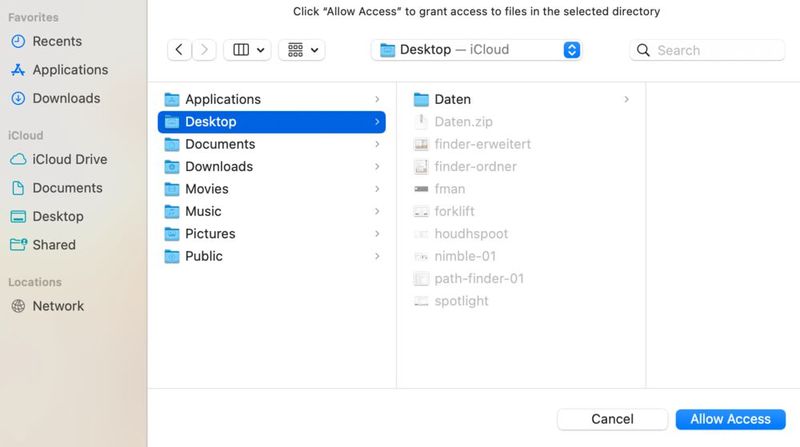Open the group-by grid dropdown
Viewport: 800px width, 447px height.
click(302, 50)
